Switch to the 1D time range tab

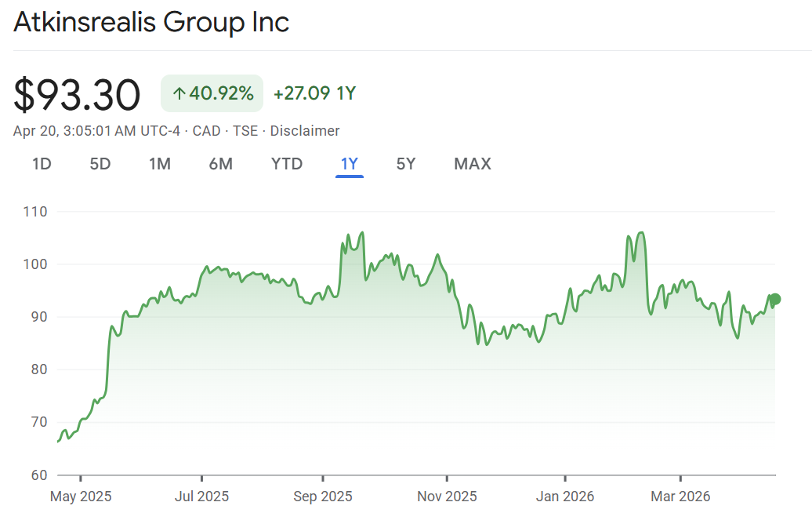click(x=42, y=164)
